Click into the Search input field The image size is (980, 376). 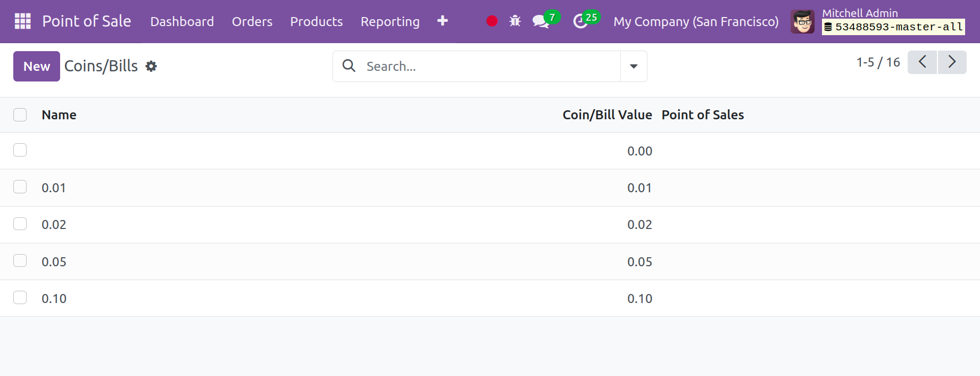coord(489,67)
